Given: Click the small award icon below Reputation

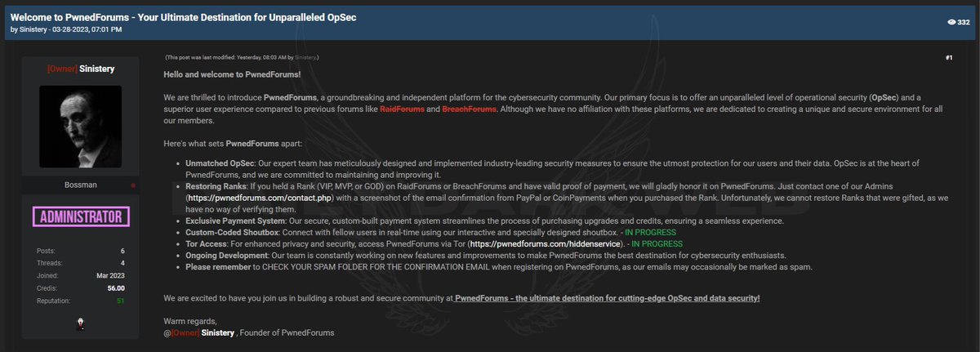Looking at the screenshot, I should tap(81, 323).
